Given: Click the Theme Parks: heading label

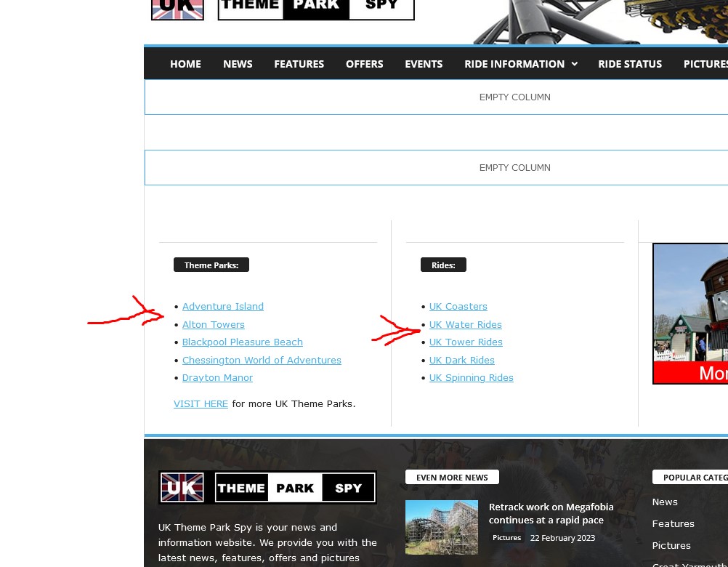Looking at the screenshot, I should point(211,265).
